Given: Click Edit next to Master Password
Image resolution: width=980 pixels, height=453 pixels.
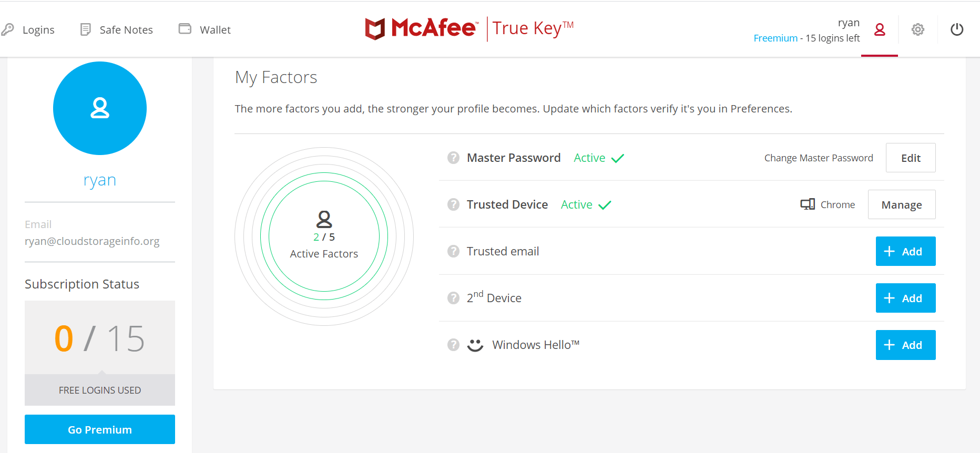Looking at the screenshot, I should [911, 158].
